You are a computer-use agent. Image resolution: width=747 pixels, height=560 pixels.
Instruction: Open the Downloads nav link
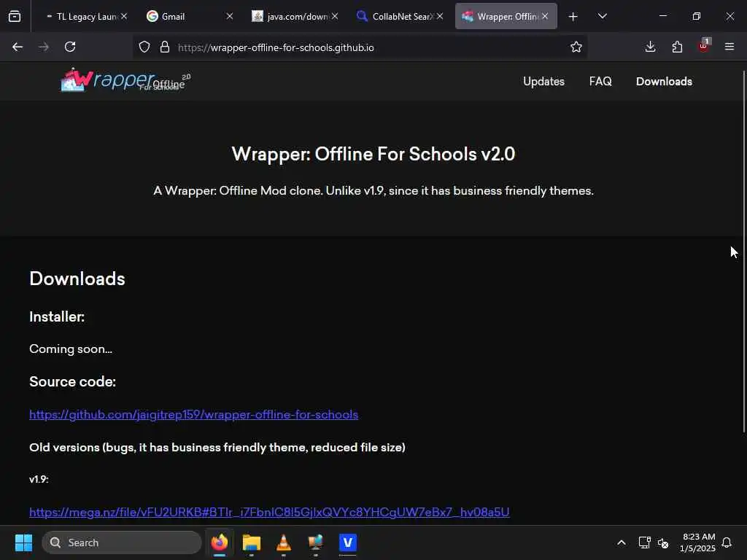coord(664,82)
